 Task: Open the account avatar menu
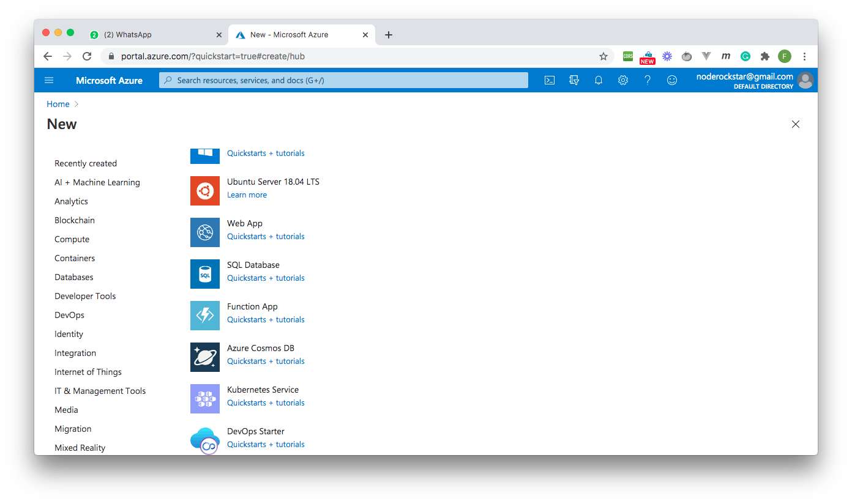(805, 80)
